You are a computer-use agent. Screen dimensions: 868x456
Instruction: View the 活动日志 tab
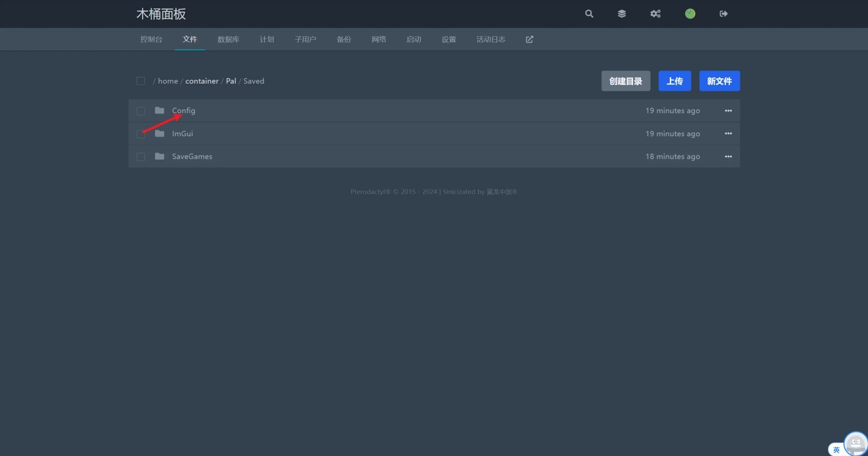pyautogui.click(x=491, y=39)
